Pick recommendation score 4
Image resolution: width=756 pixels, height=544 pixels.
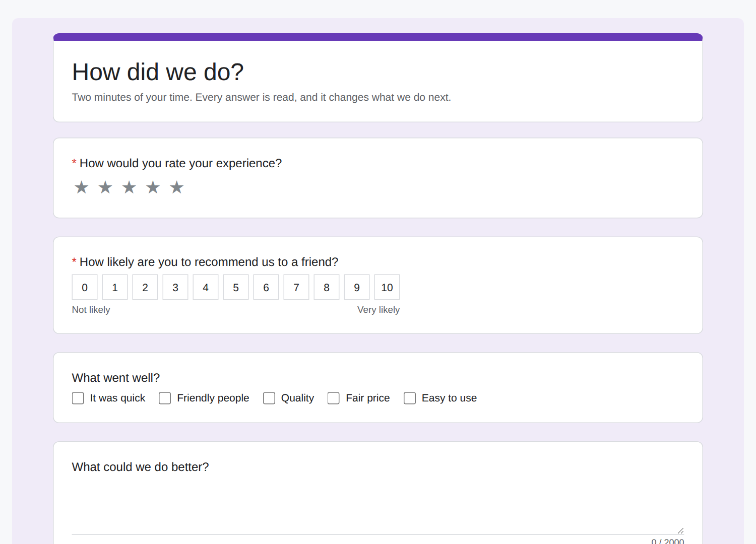click(x=206, y=287)
